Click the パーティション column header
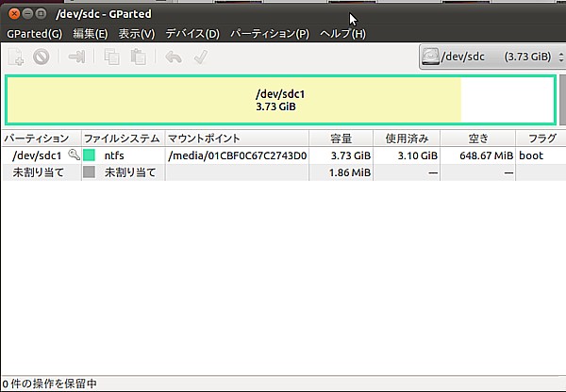 (x=42, y=139)
